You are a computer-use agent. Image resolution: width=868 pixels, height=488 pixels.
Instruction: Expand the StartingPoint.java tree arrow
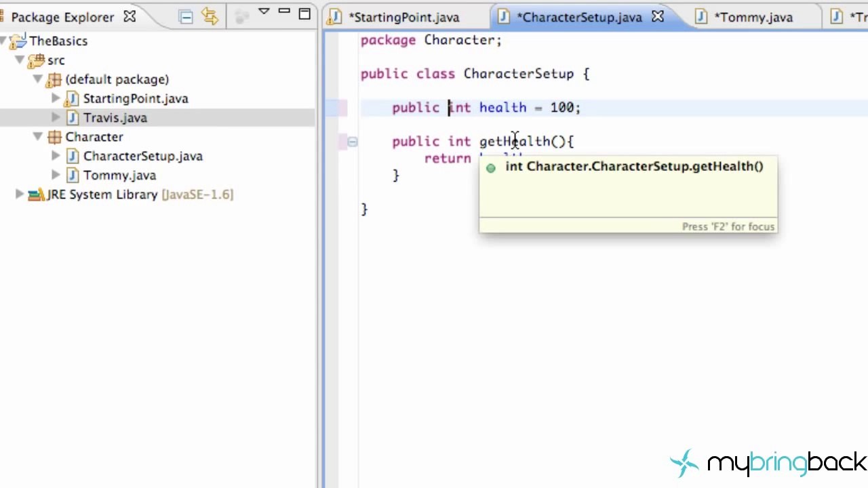pos(56,98)
